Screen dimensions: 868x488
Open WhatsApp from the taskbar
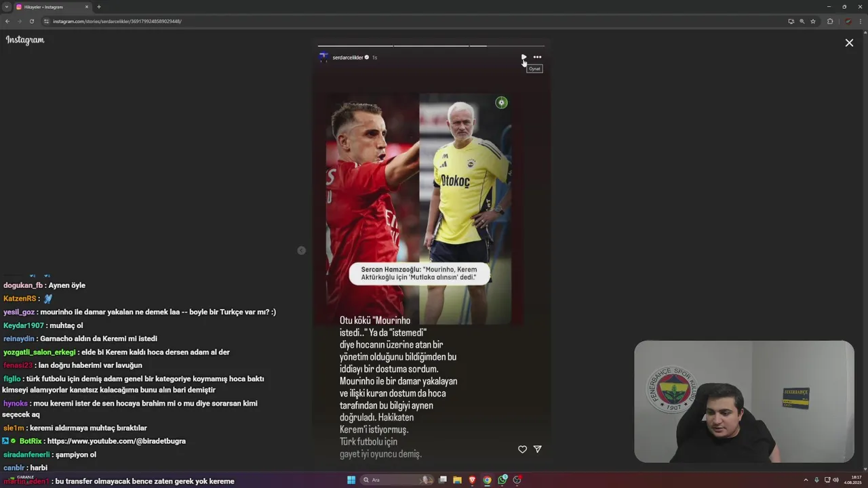(502, 480)
